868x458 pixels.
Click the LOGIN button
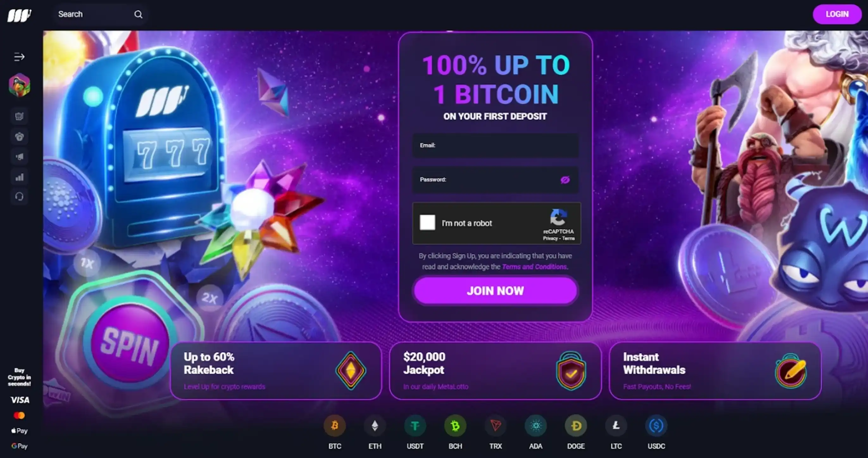[x=837, y=14]
